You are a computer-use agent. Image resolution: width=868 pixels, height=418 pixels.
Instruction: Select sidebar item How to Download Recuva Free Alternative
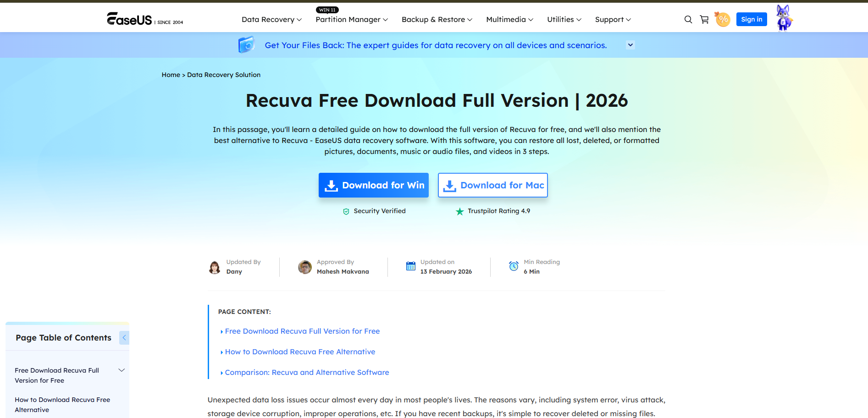(62, 405)
